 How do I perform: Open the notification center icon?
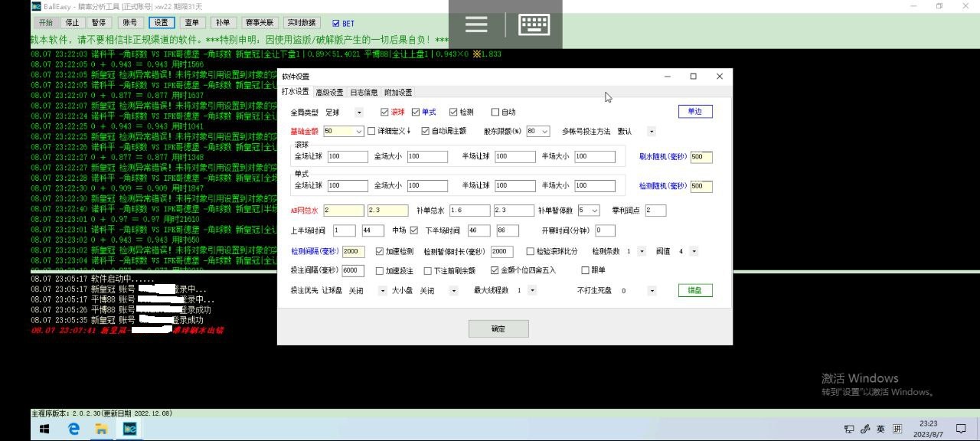pos(961,429)
